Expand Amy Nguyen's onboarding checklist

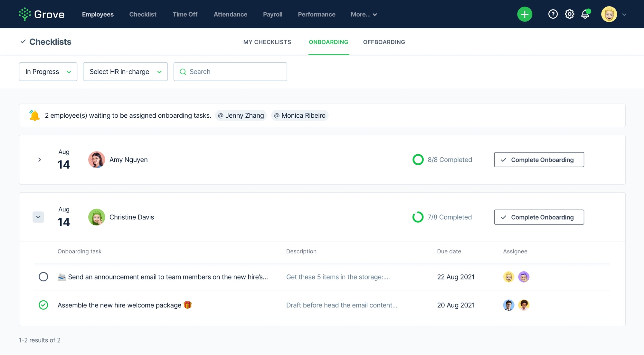(x=40, y=159)
